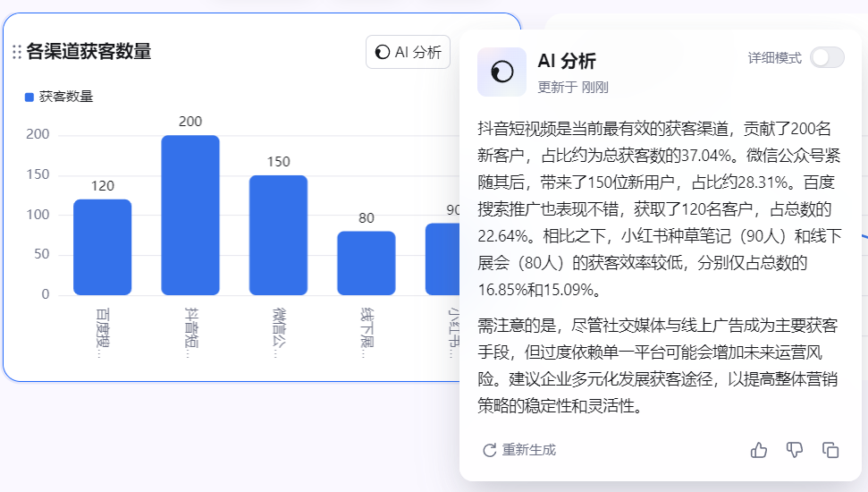The width and height of the screenshot is (868, 492).
Task: Click the 更新于 刚刚 timestamp
Action: tap(573, 88)
